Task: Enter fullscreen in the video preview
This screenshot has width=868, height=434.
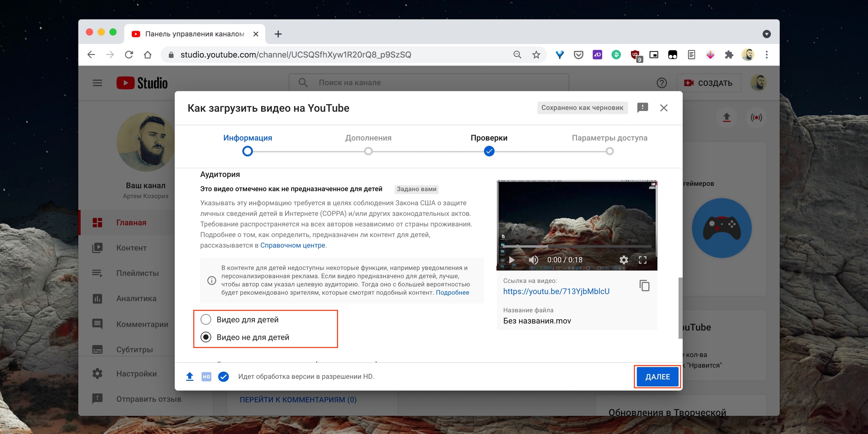Action: 642,260
